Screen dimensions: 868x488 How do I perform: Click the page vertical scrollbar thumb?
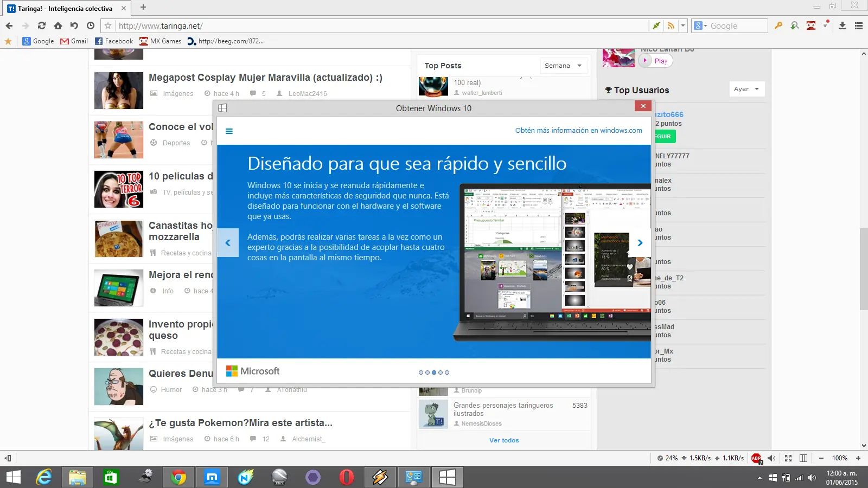click(864, 269)
